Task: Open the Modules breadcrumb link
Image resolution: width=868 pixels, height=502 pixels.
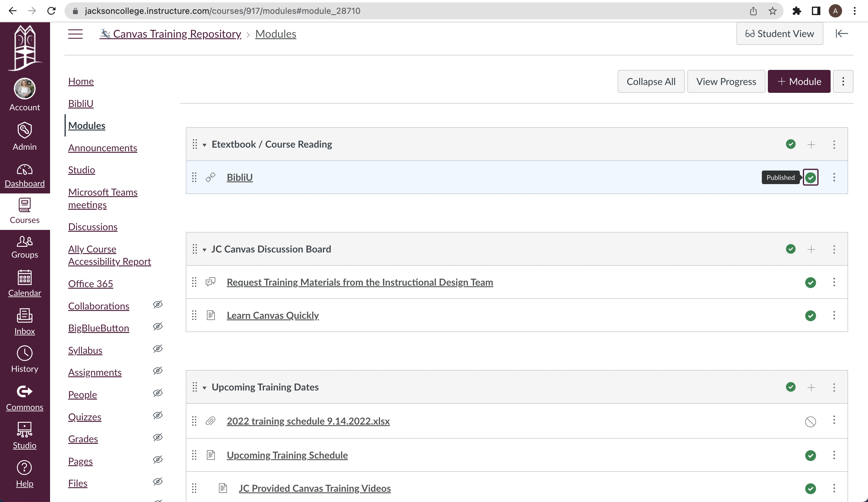Action: coord(276,34)
